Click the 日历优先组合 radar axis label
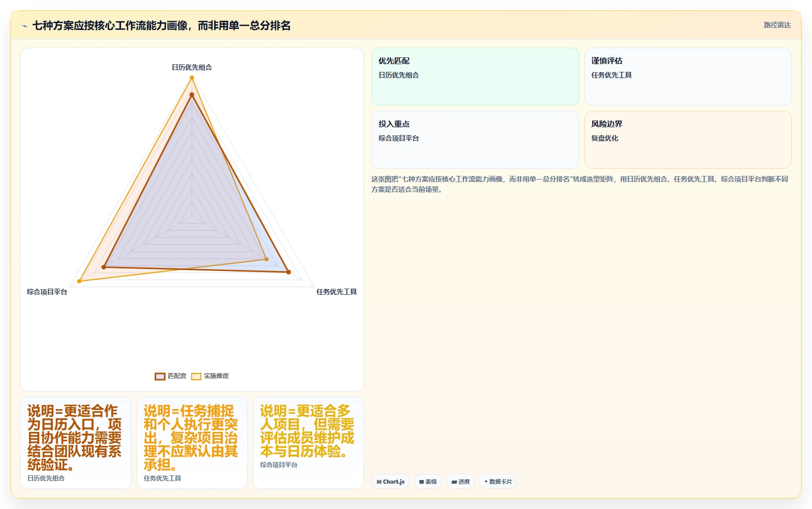Screen dimensions: 812x509 coord(192,67)
